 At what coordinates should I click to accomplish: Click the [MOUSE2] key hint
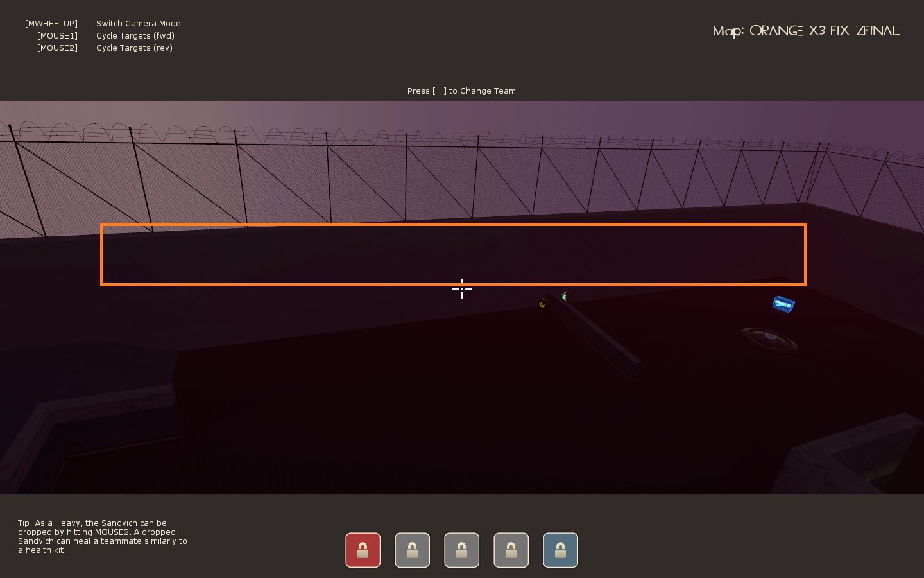click(x=57, y=48)
